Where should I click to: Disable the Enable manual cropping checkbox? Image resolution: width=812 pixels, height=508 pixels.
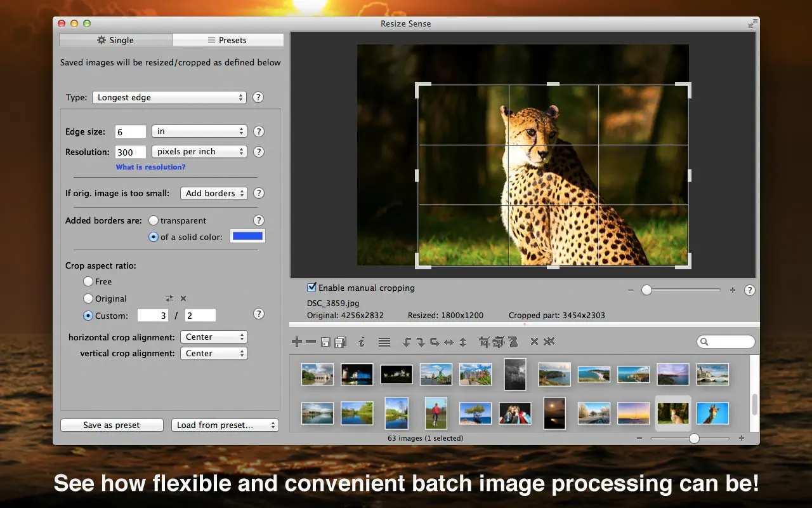(311, 288)
